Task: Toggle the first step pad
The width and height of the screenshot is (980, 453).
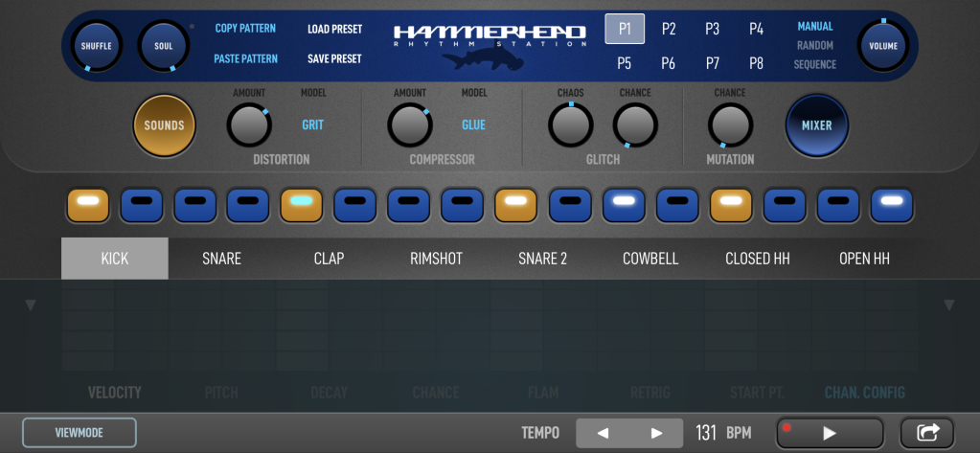Action: [88, 204]
